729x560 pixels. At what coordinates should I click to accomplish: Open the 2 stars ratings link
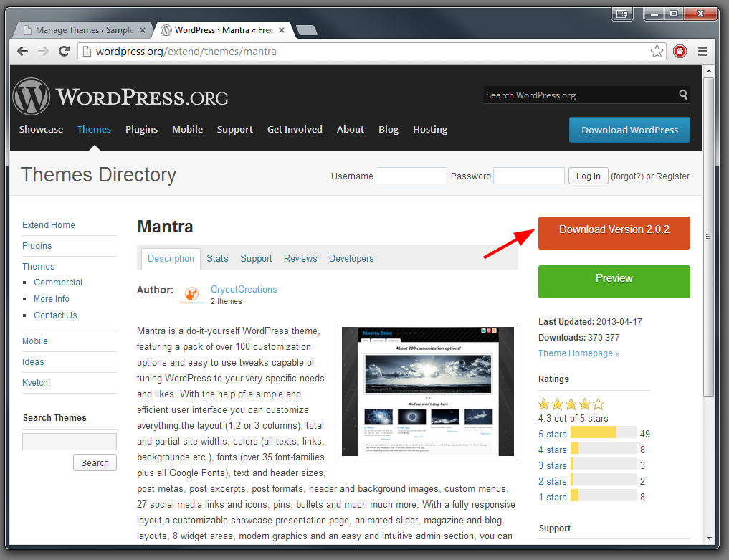pyautogui.click(x=553, y=481)
